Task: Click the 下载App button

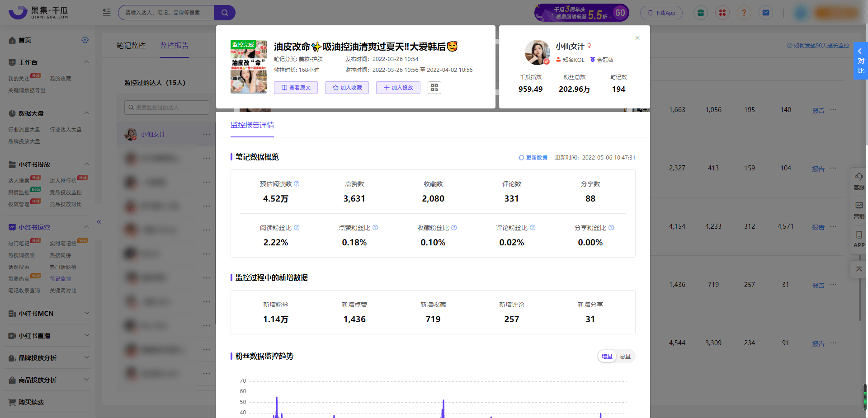Action: [x=661, y=13]
